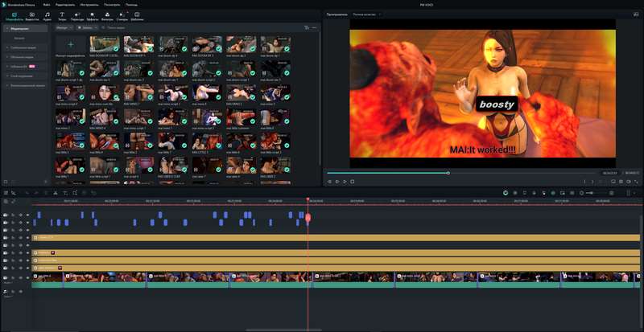Switch to the Проигрыватель player tab

click(x=336, y=14)
